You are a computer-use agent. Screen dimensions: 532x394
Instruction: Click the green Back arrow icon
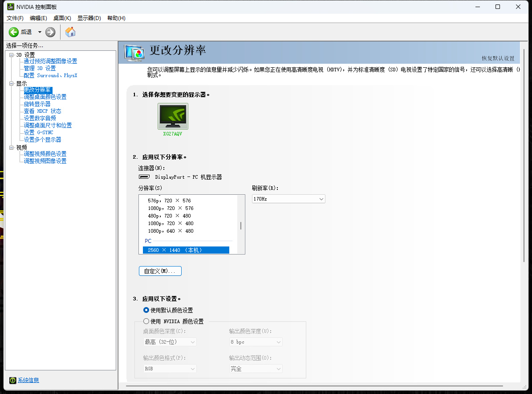[x=13, y=32]
